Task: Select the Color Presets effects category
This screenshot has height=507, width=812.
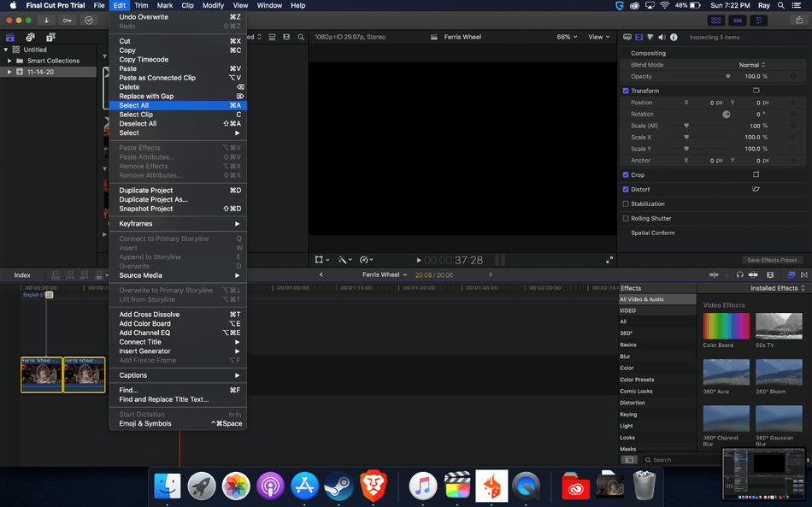Action: [x=637, y=380]
